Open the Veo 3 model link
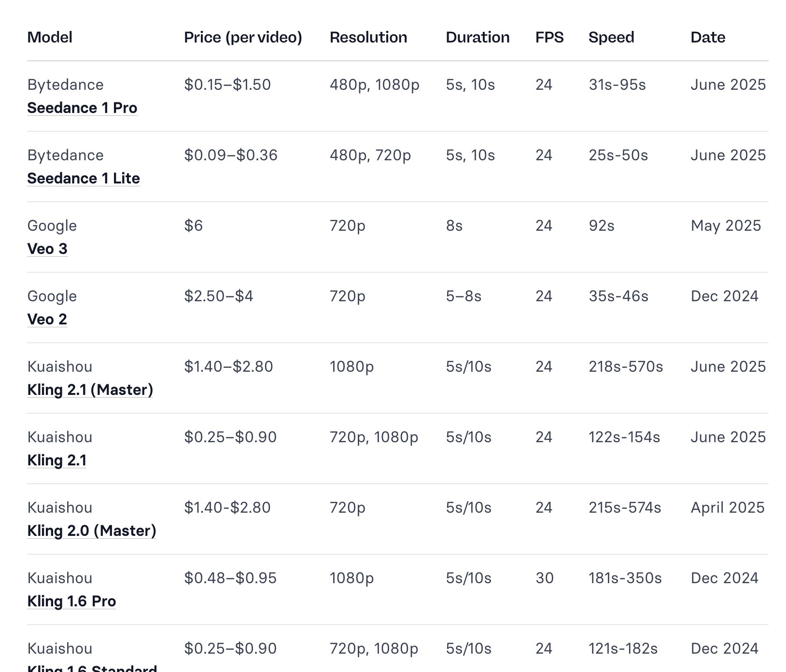 [x=47, y=249]
